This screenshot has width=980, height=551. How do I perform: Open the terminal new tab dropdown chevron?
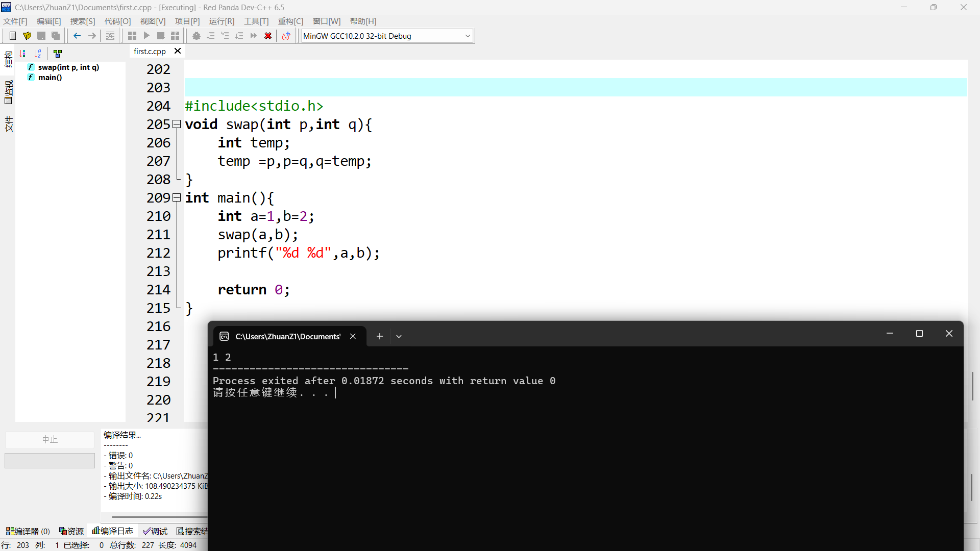coord(399,336)
